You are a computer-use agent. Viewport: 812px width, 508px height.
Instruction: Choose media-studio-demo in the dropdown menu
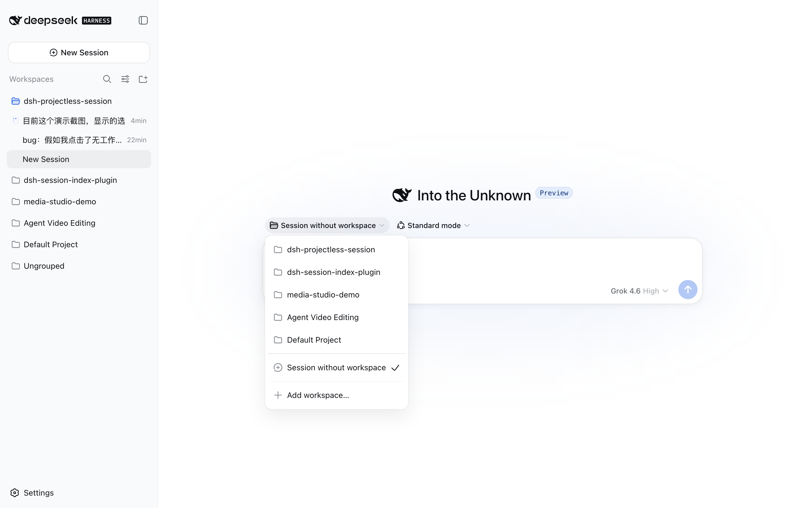[x=337, y=295]
